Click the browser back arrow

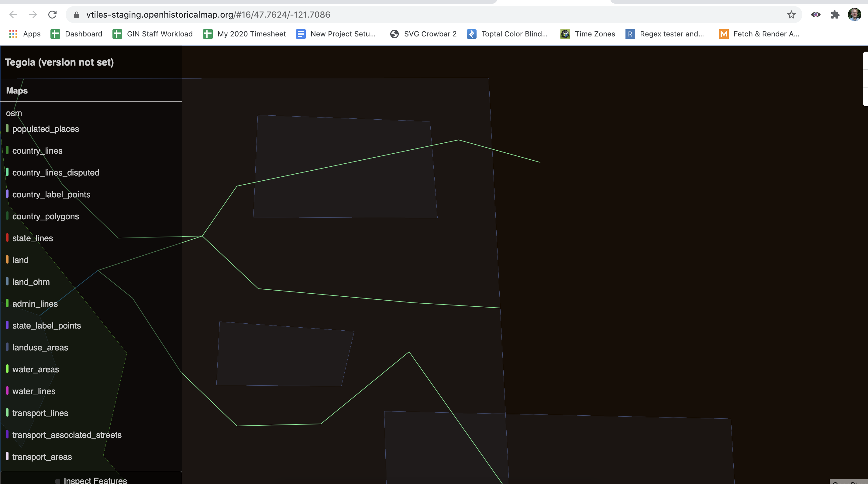pos(13,15)
